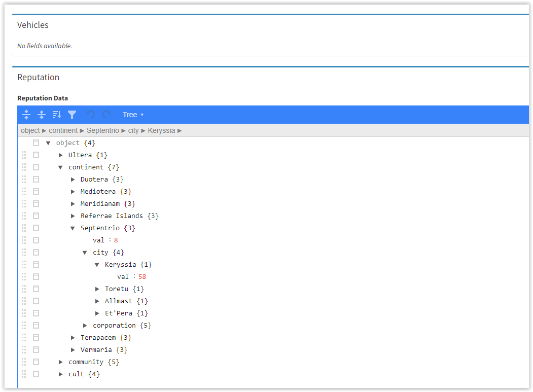Expand the Allmast node
Screen dimensions: 533x392
point(97,301)
